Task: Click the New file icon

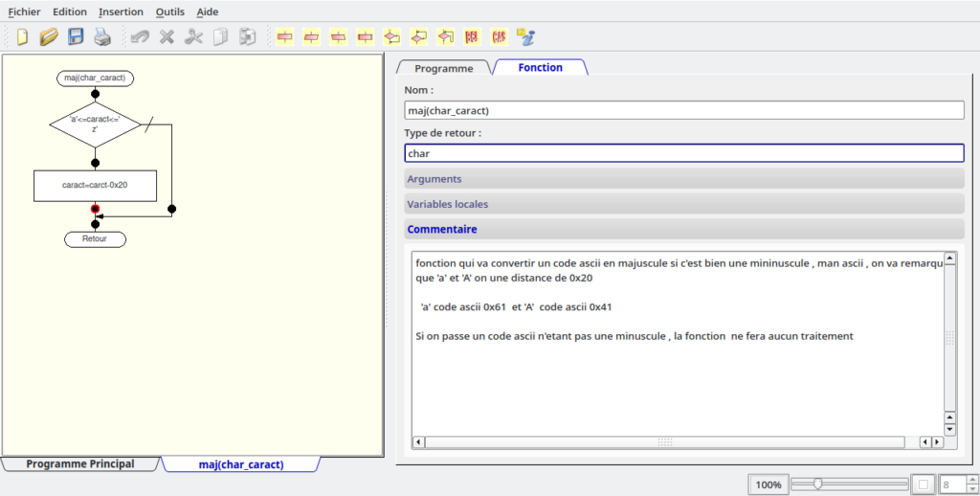Action: [x=22, y=37]
